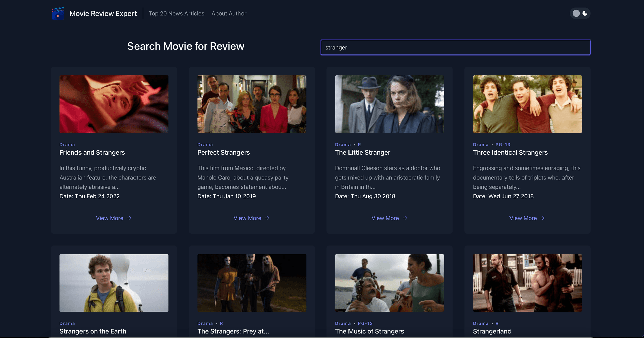Open Strangers on the Earth poster thumbnail
644x338 pixels.
114,283
